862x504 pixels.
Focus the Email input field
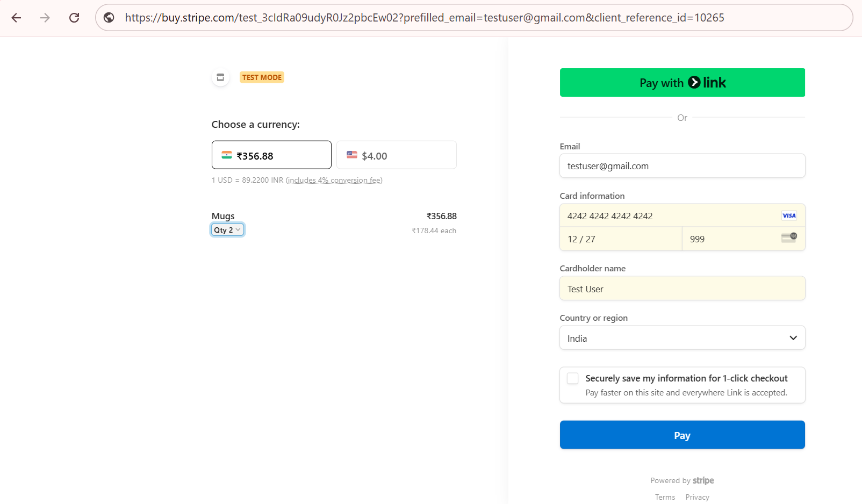click(683, 166)
